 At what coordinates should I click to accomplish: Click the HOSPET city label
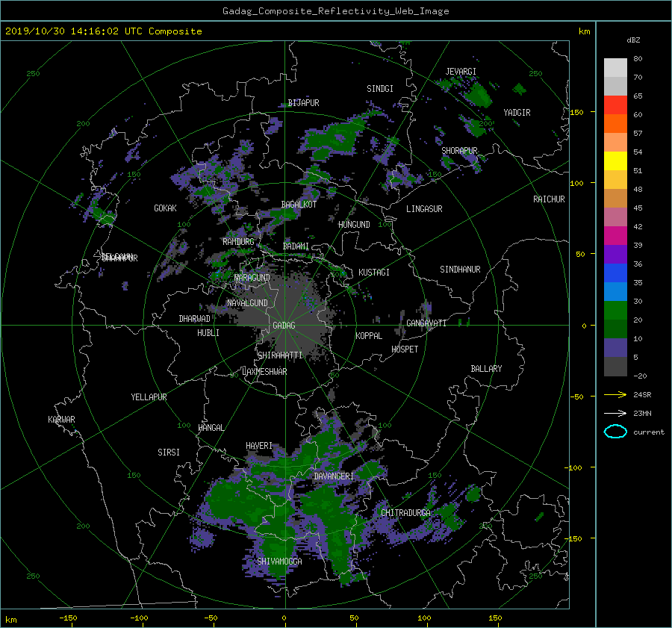[405, 349]
